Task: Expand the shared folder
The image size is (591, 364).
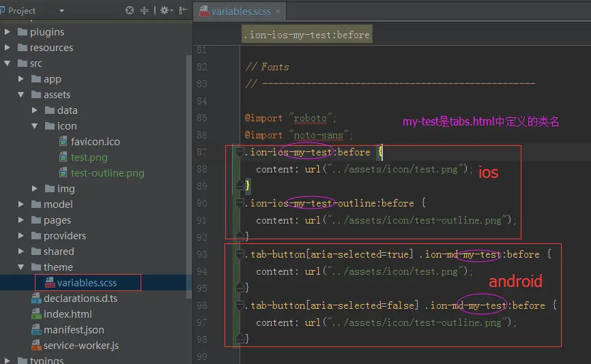Action: (20, 252)
